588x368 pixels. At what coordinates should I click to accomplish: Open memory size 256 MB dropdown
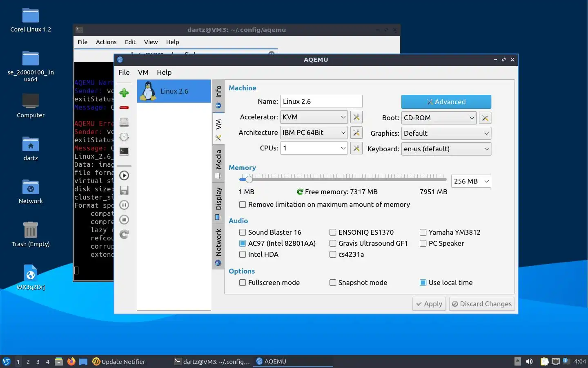pos(471,181)
